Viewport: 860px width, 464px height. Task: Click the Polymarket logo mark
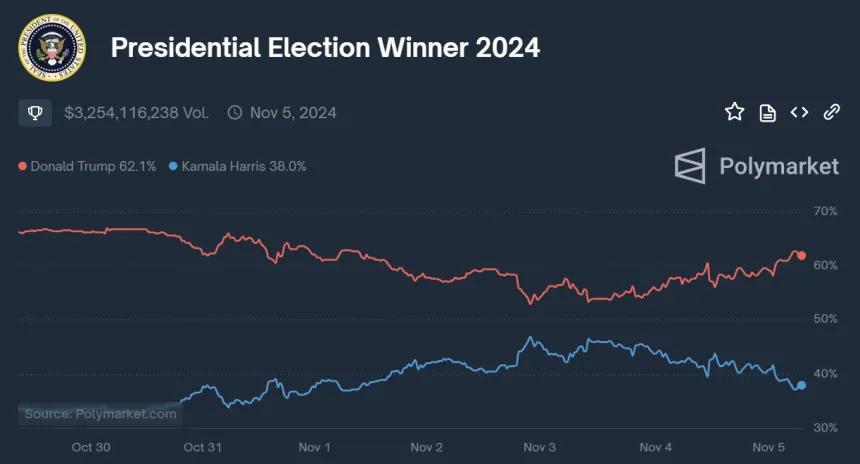pyautogui.click(x=690, y=166)
